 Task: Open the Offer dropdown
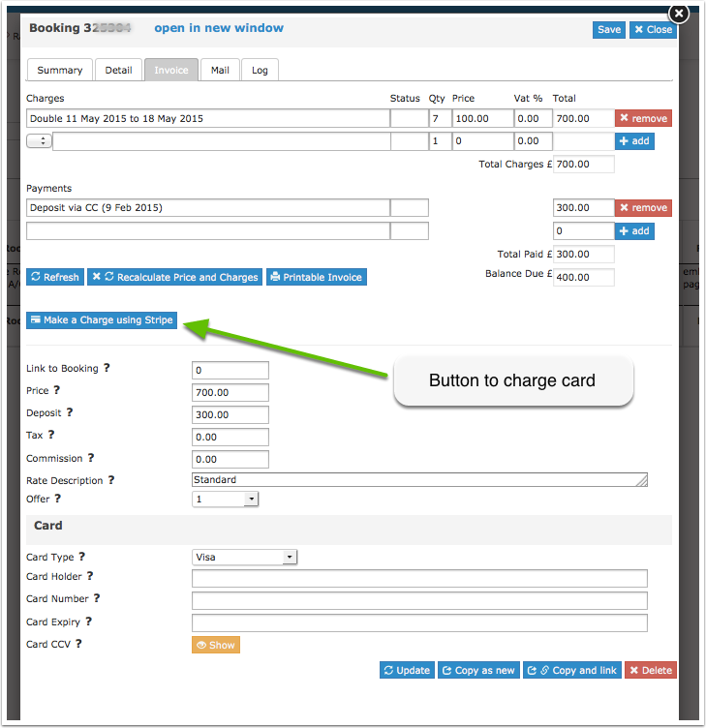pyautogui.click(x=226, y=500)
